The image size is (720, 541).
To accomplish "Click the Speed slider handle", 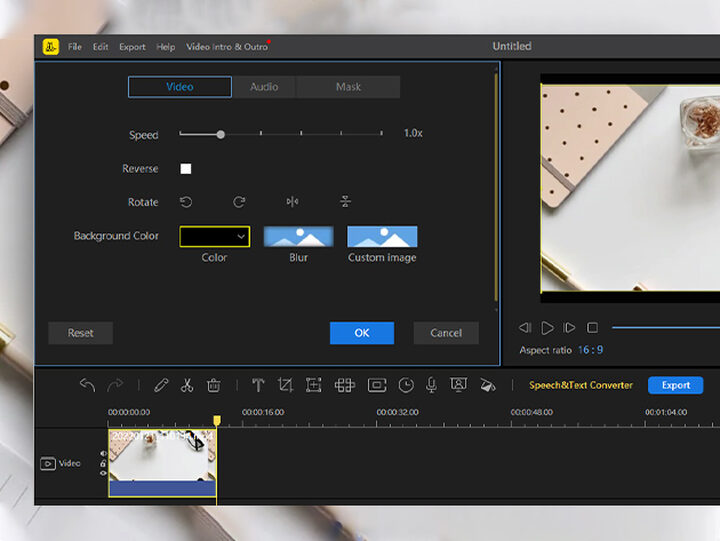I will click(221, 134).
